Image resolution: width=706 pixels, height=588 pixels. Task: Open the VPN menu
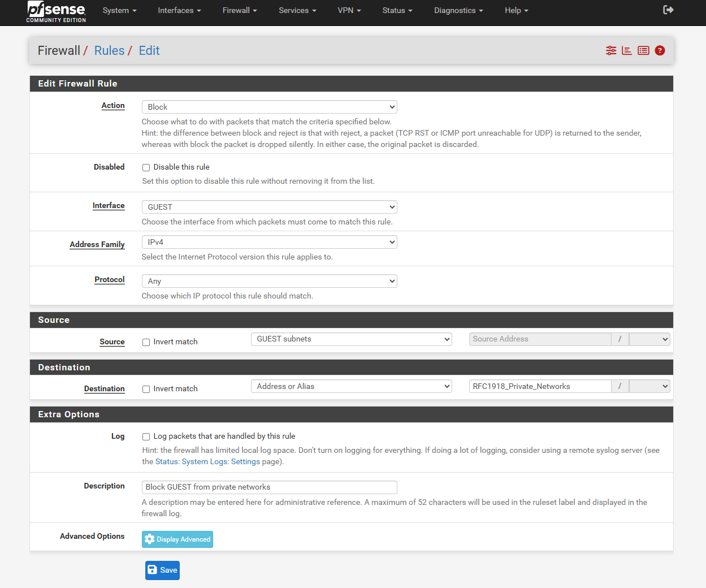(349, 10)
